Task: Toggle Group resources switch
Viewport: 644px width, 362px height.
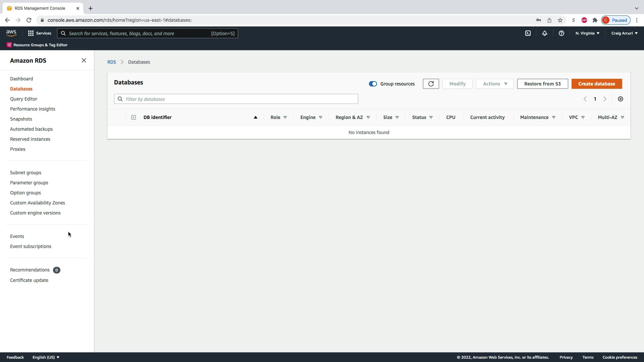Action: coord(373,84)
